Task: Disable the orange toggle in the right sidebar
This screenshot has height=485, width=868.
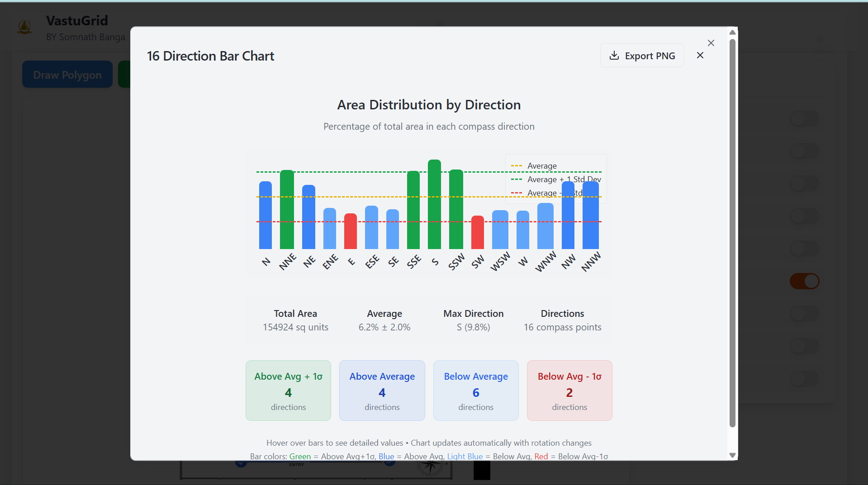Action: 804,281
